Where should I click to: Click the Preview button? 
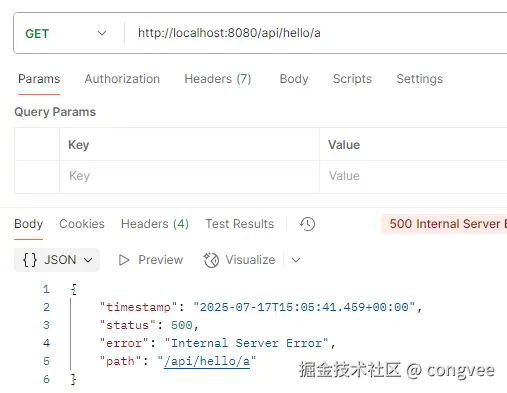(x=151, y=260)
